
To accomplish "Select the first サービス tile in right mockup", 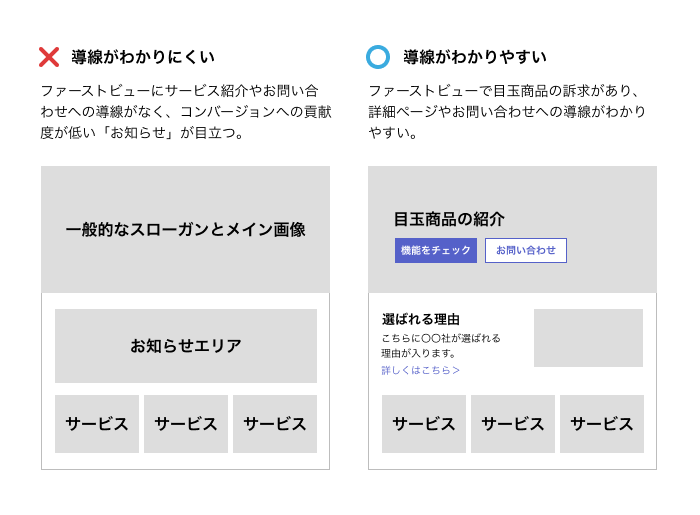I will tap(424, 424).
